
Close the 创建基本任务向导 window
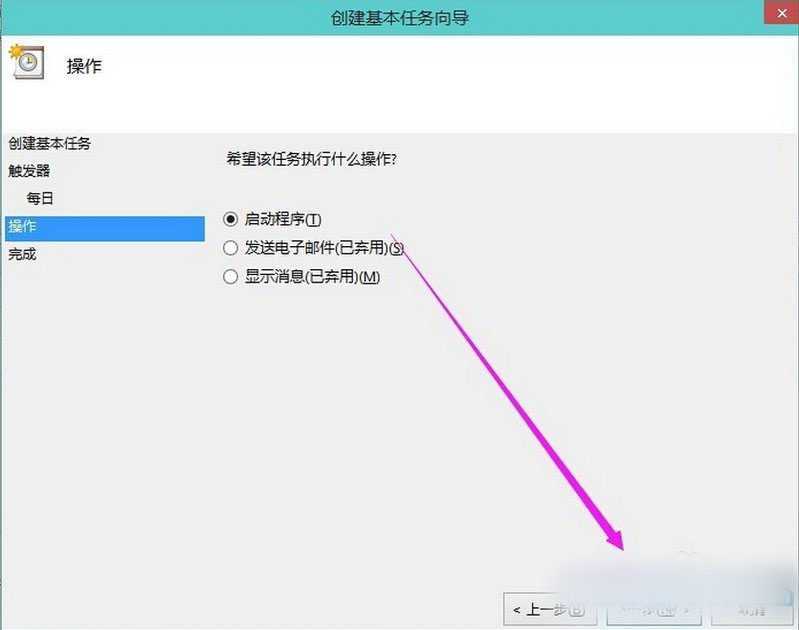(x=781, y=13)
